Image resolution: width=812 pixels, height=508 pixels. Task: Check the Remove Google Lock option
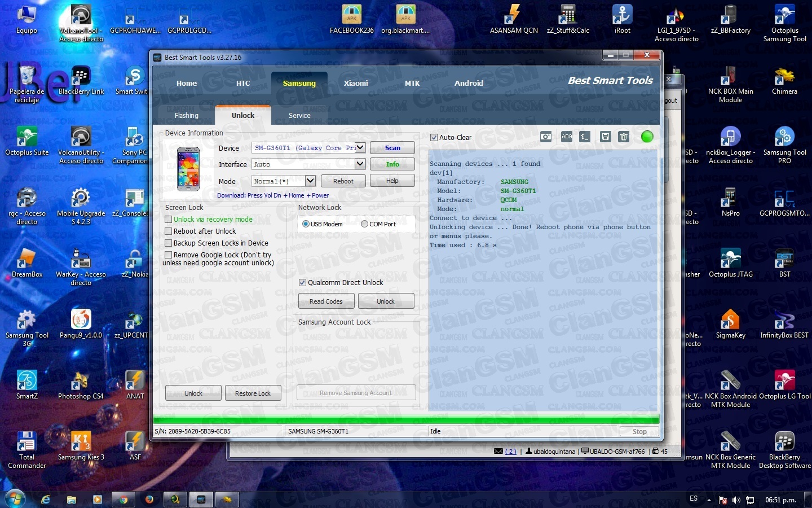[168, 255]
